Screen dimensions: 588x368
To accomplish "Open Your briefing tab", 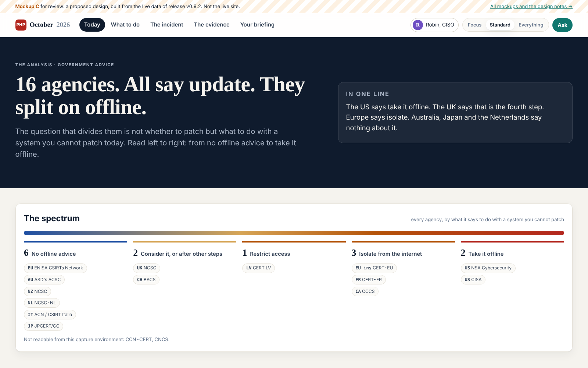I will (x=257, y=25).
